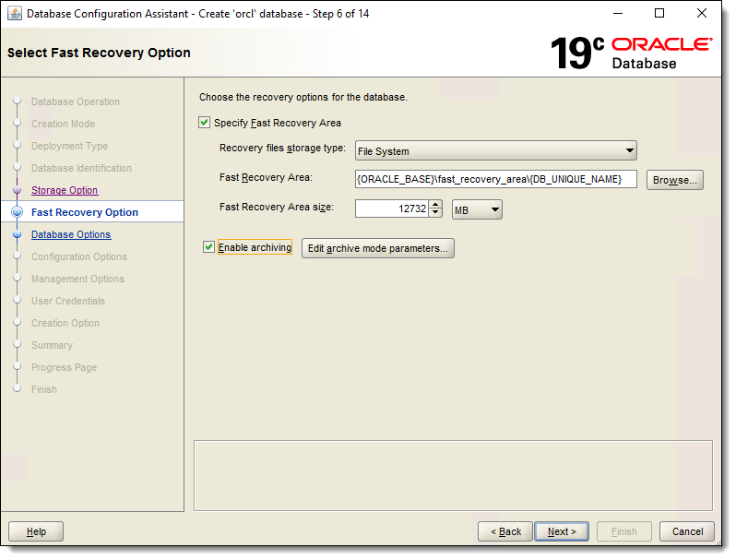
Task: Click the Creation Mode step label
Action: tap(64, 124)
